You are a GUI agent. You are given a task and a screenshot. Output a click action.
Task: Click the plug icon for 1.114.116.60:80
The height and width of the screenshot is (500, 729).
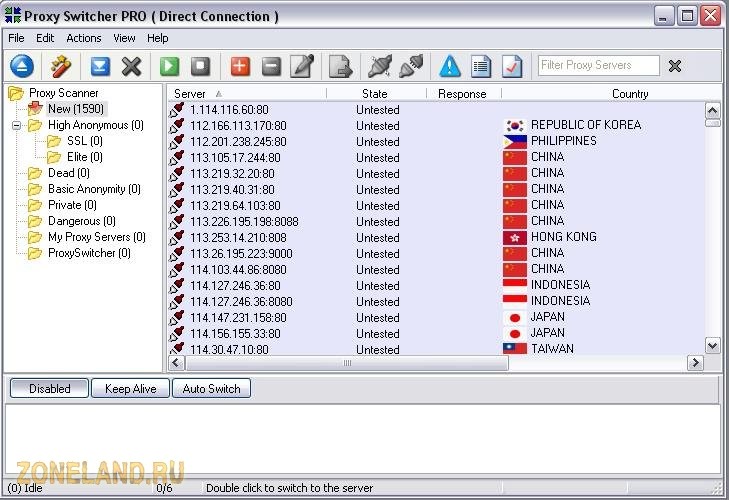tap(176, 110)
